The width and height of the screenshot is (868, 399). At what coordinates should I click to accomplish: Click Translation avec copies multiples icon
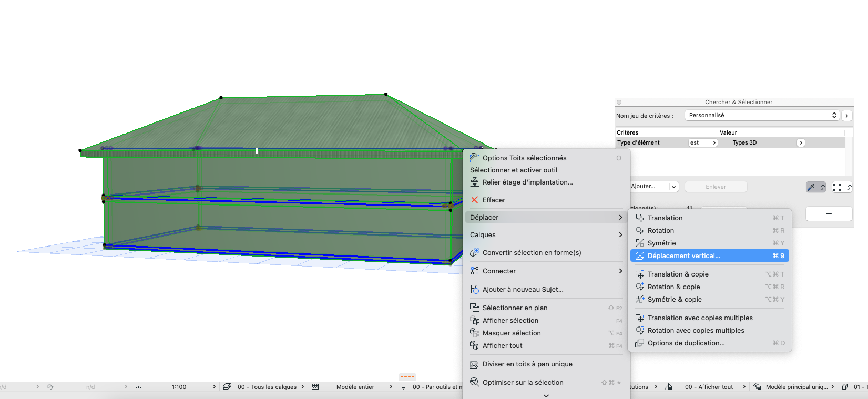(x=640, y=318)
